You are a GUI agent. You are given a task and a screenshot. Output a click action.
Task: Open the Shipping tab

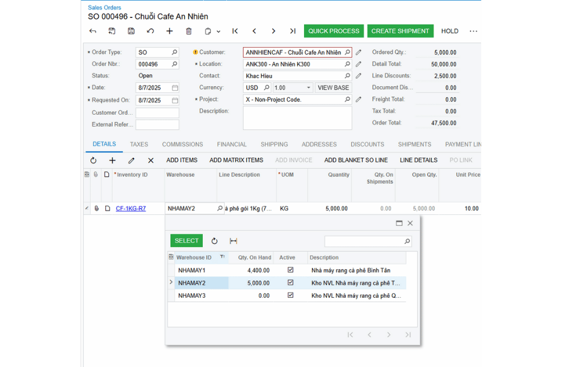tap(274, 144)
